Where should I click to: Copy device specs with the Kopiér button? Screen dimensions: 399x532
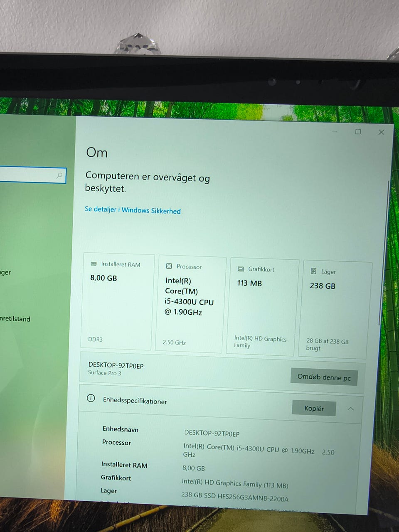[314, 408]
